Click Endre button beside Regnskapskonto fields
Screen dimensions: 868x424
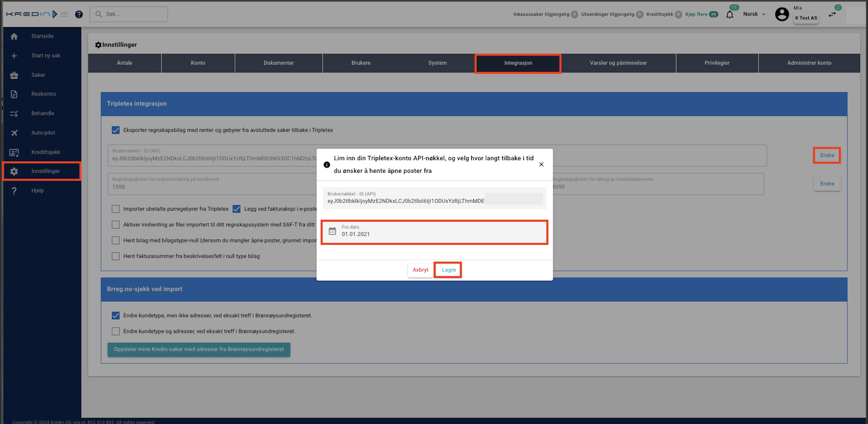827,184
